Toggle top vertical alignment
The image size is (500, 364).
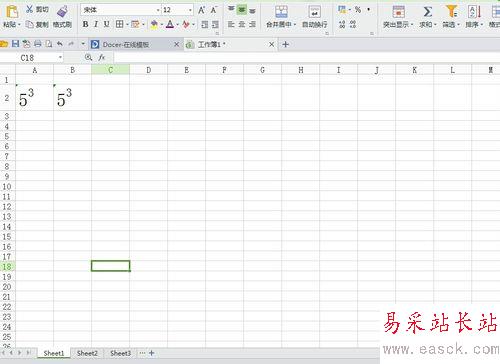tap(231, 10)
